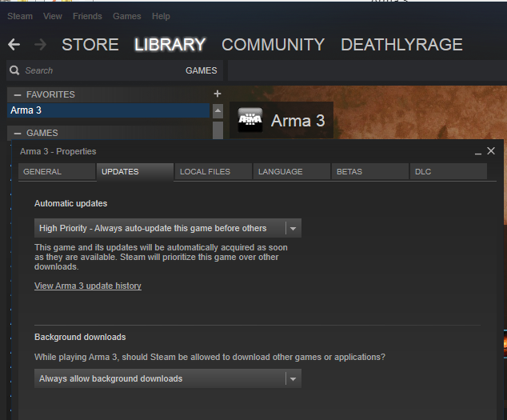The image size is (507, 420).
Task: Click the library Search input field
Action: [x=103, y=70]
